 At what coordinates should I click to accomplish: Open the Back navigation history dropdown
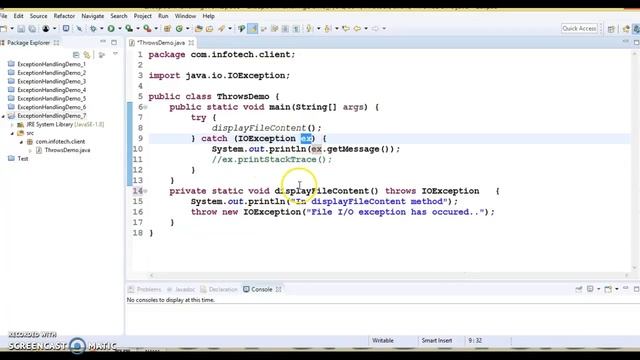366,29
